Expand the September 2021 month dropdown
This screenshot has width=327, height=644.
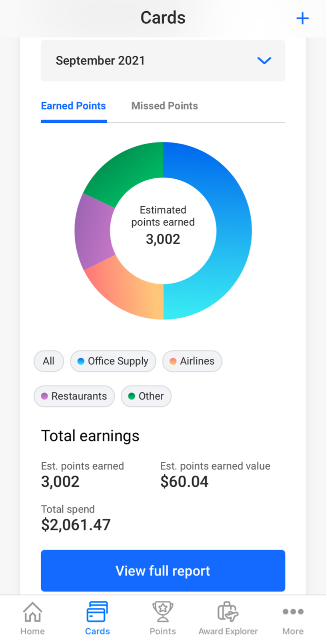163,61
